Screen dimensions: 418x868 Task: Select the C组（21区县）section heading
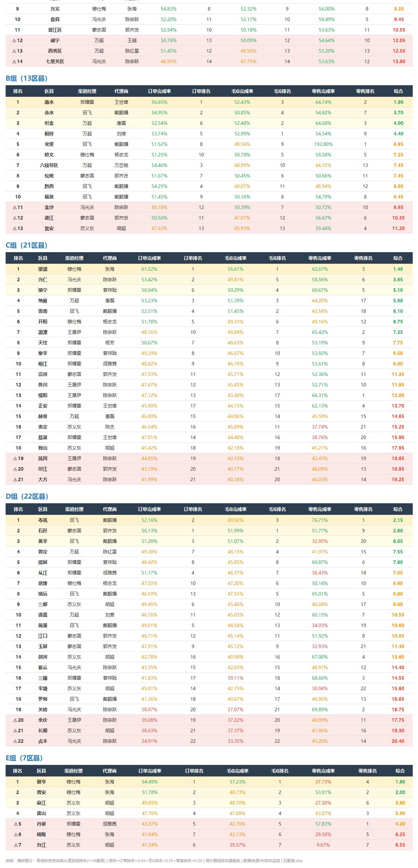(27, 245)
